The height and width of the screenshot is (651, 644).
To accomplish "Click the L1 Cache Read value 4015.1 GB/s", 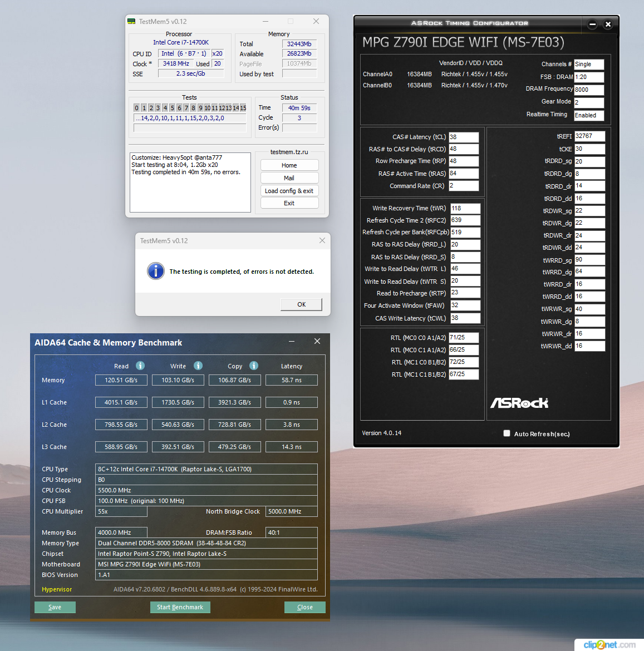I will tap(121, 402).
